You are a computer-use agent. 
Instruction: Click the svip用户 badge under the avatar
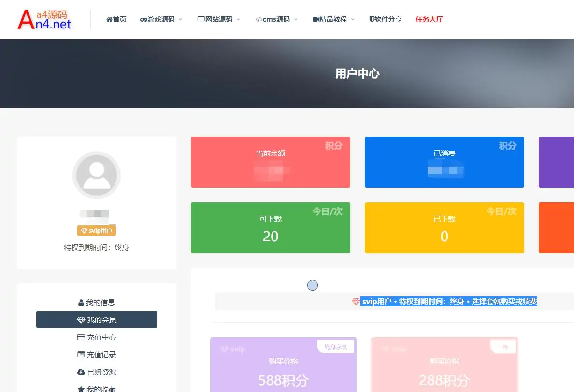click(97, 230)
